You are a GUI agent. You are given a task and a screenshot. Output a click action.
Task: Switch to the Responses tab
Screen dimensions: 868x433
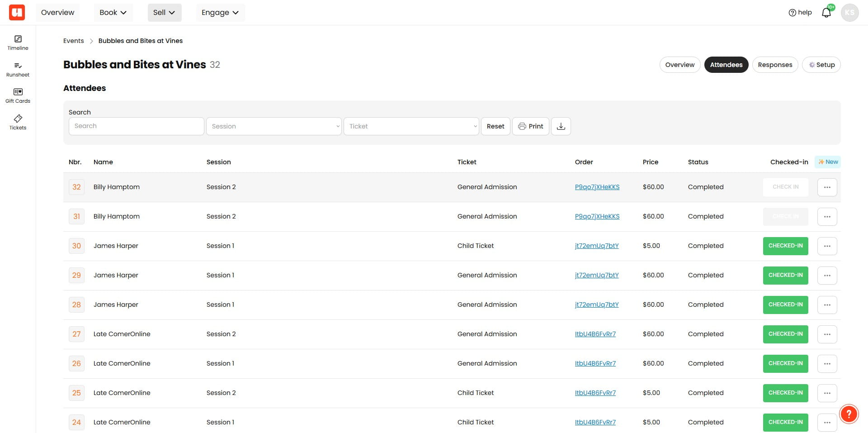pos(775,65)
